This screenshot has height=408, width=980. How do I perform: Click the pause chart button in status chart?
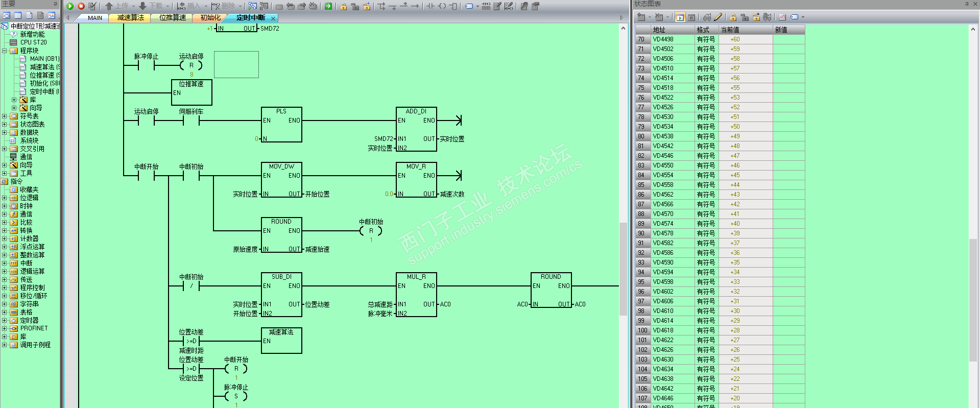point(691,17)
